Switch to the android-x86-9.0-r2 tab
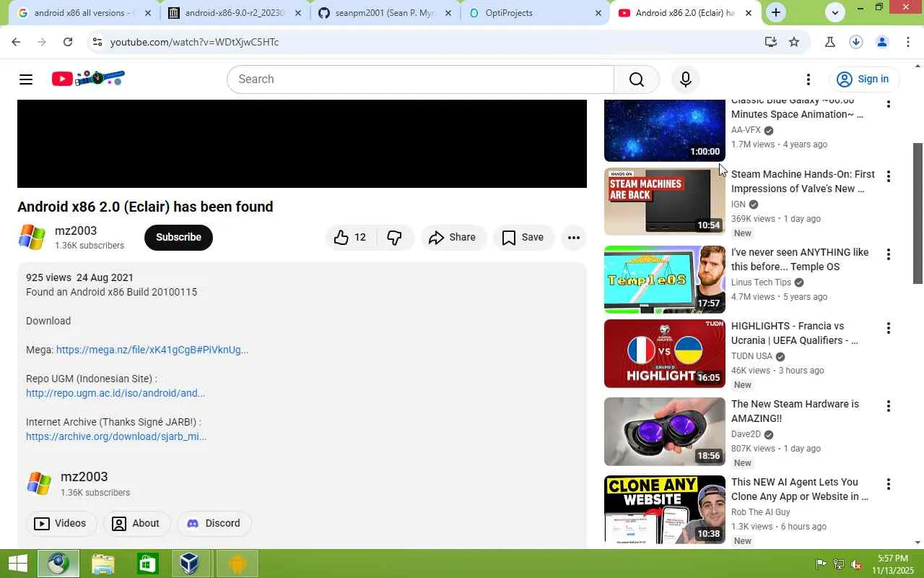924x578 pixels. [x=235, y=13]
